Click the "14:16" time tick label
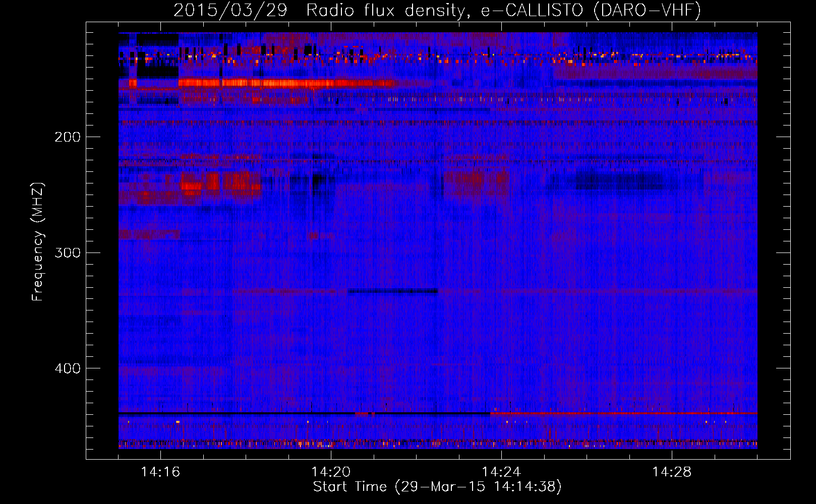816x504 pixels. [x=160, y=472]
